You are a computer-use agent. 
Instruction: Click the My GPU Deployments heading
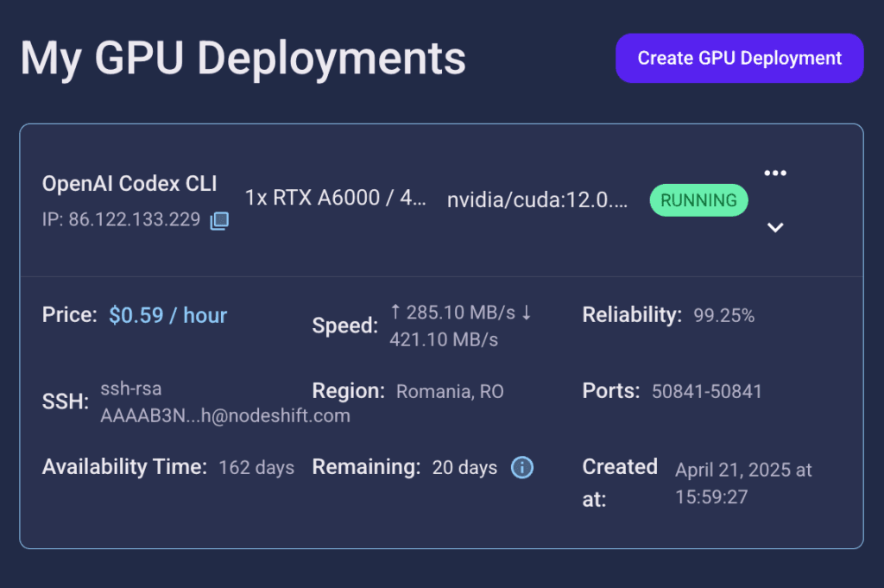click(243, 59)
